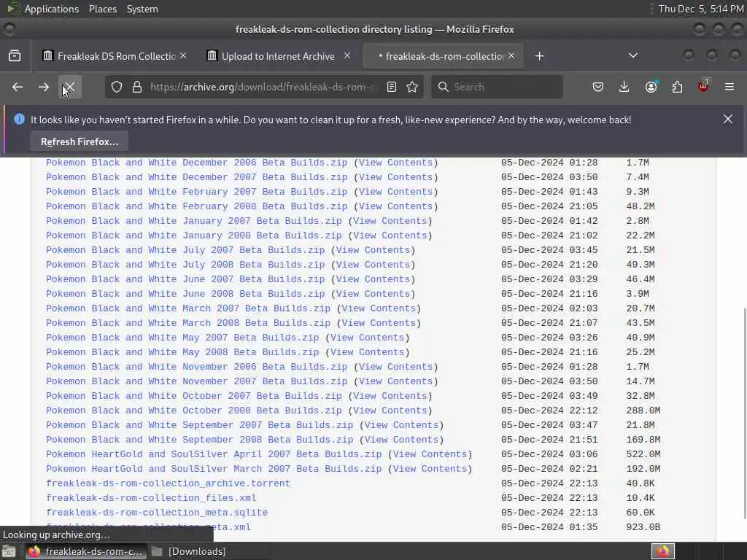
Task: Click the page vertical scrollbar
Action: 744,413
